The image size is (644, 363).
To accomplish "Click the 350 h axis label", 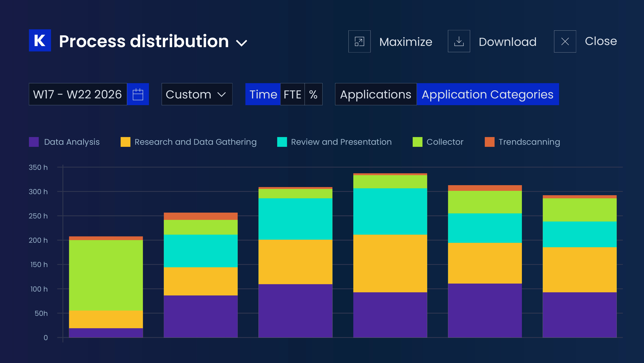I will pos(38,167).
